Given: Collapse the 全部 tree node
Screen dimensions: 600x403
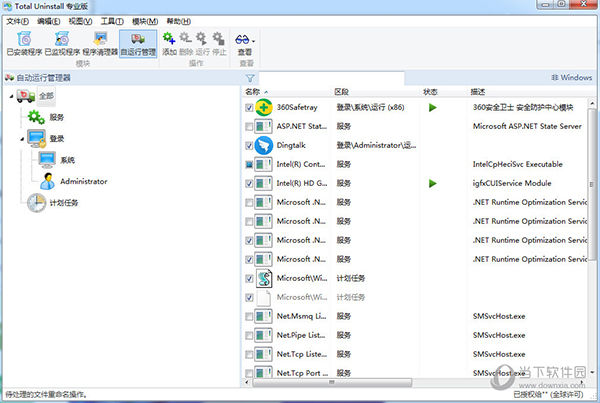Looking at the screenshot, I should 11,96.
